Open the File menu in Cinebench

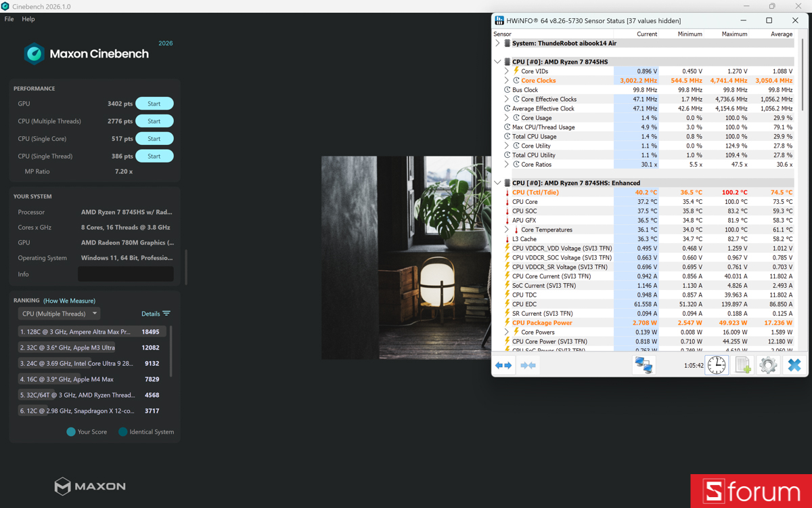pos(9,19)
